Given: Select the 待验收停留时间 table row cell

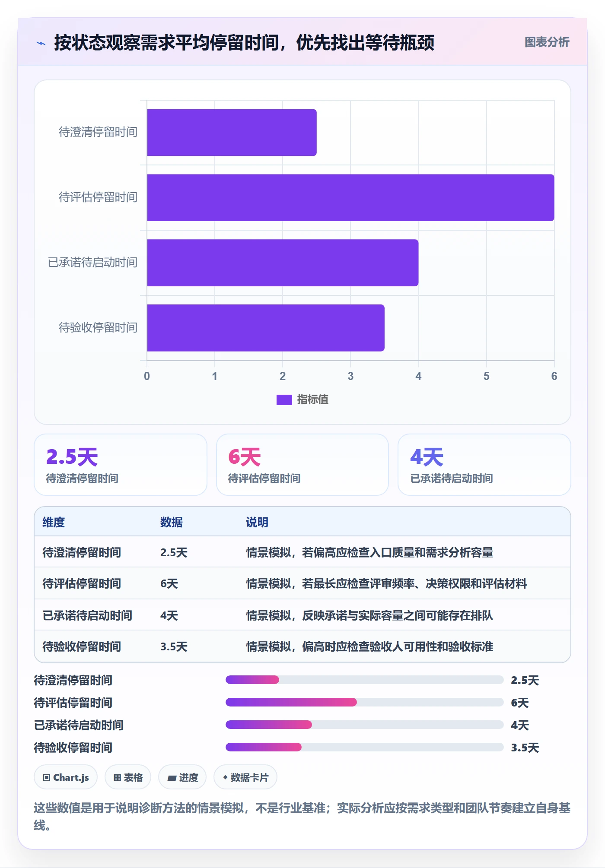Looking at the screenshot, I should point(82,646).
